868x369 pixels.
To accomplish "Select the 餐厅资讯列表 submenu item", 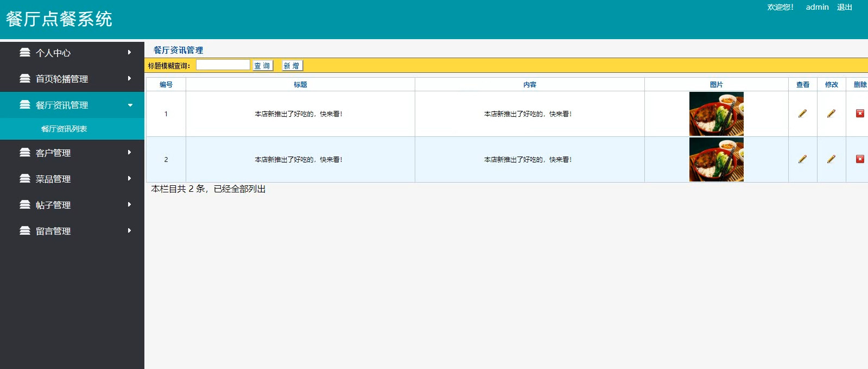I will (x=72, y=129).
